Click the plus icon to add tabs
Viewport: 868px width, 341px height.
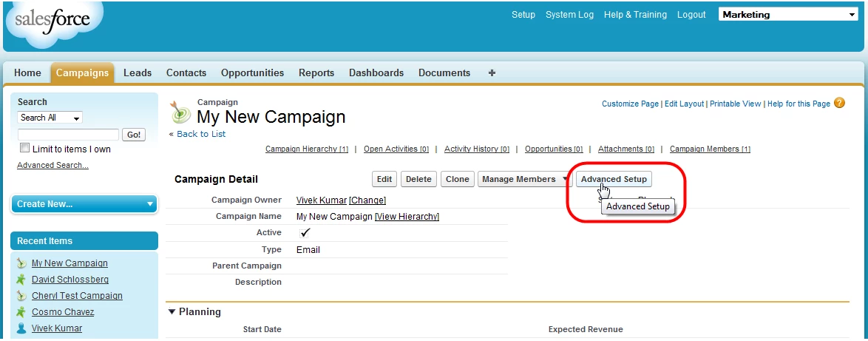pyautogui.click(x=492, y=72)
